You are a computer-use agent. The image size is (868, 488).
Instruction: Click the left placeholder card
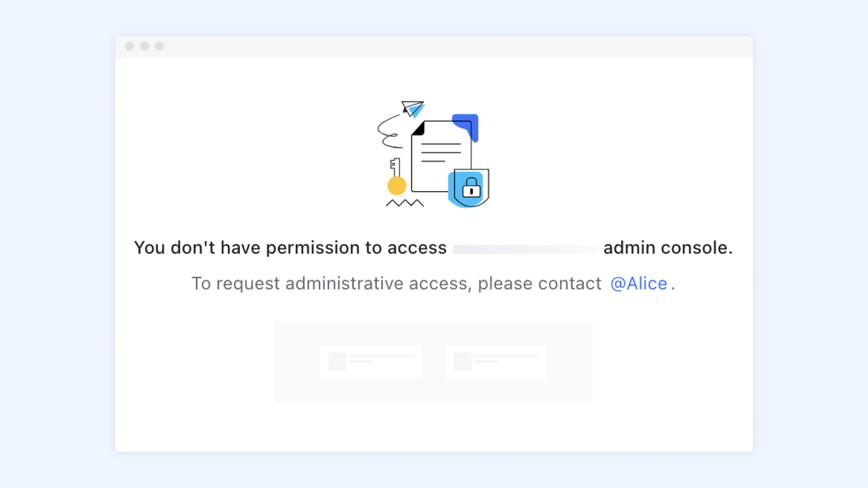click(x=370, y=361)
